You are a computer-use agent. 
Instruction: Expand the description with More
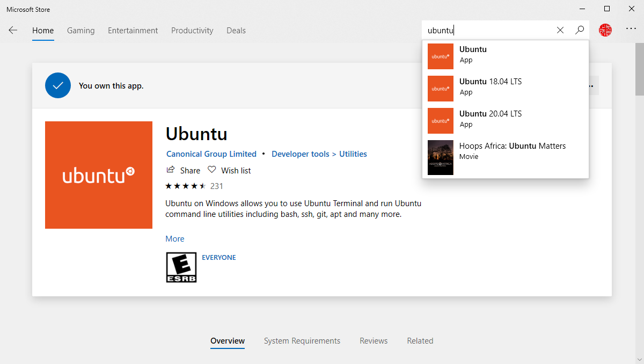(x=175, y=239)
